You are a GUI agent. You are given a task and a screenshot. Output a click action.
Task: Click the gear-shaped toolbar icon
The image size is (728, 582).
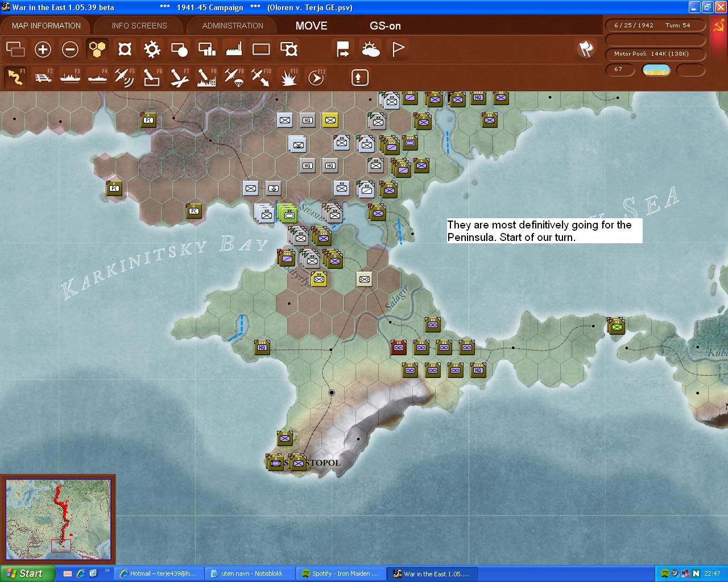152,49
